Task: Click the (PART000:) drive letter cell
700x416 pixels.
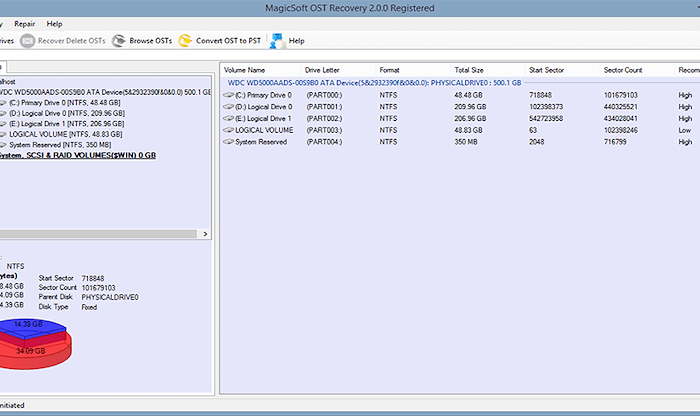Action: (x=324, y=95)
